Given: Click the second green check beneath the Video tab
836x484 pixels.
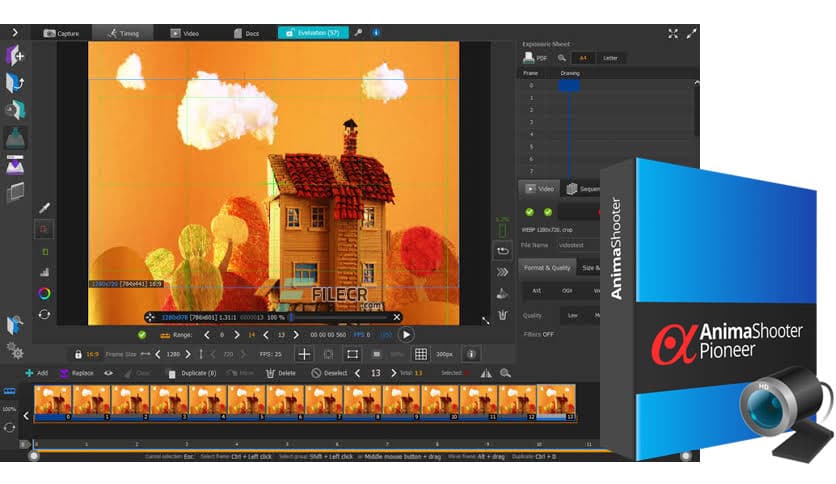Looking at the screenshot, I should click(x=548, y=212).
